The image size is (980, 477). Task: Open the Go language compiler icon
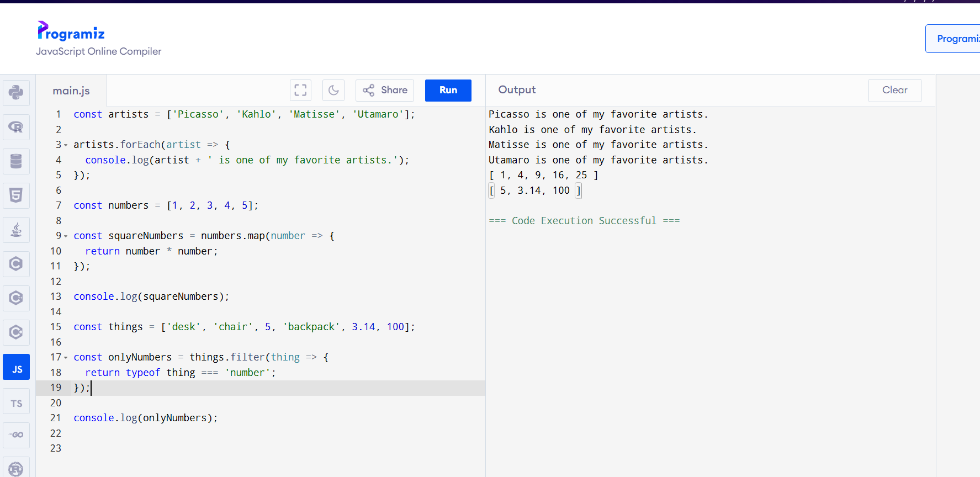(16, 435)
